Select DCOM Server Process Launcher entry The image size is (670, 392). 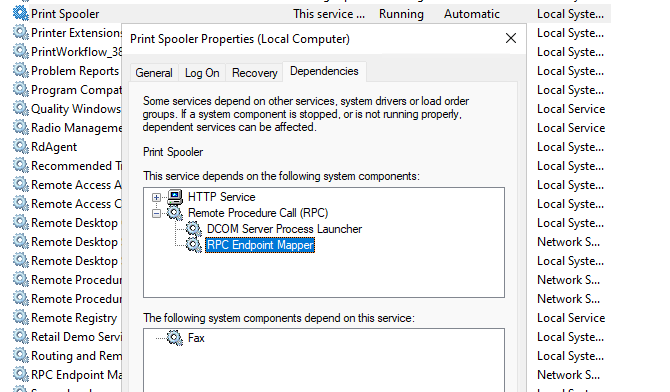[x=284, y=229]
